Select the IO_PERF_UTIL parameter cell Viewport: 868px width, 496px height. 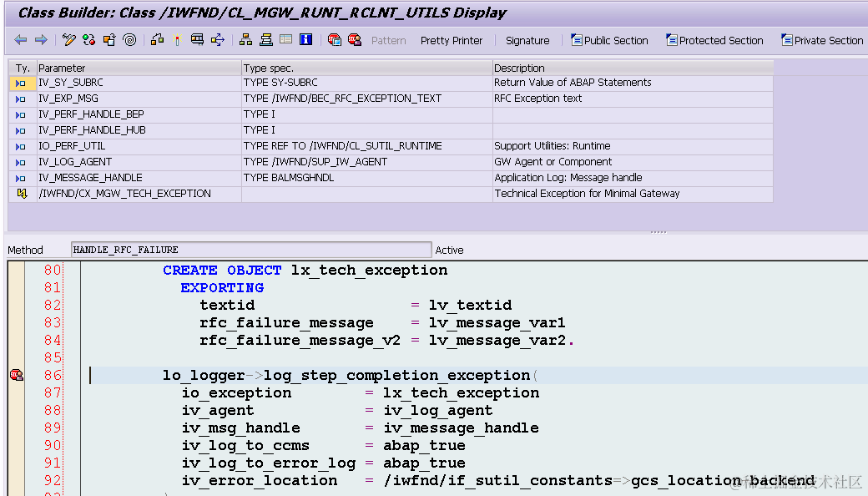139,146
